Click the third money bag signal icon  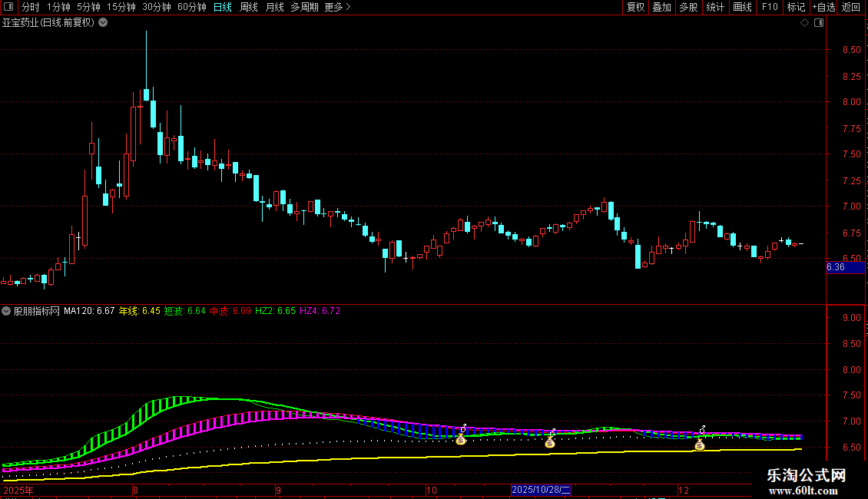click(x=700, y=444)
